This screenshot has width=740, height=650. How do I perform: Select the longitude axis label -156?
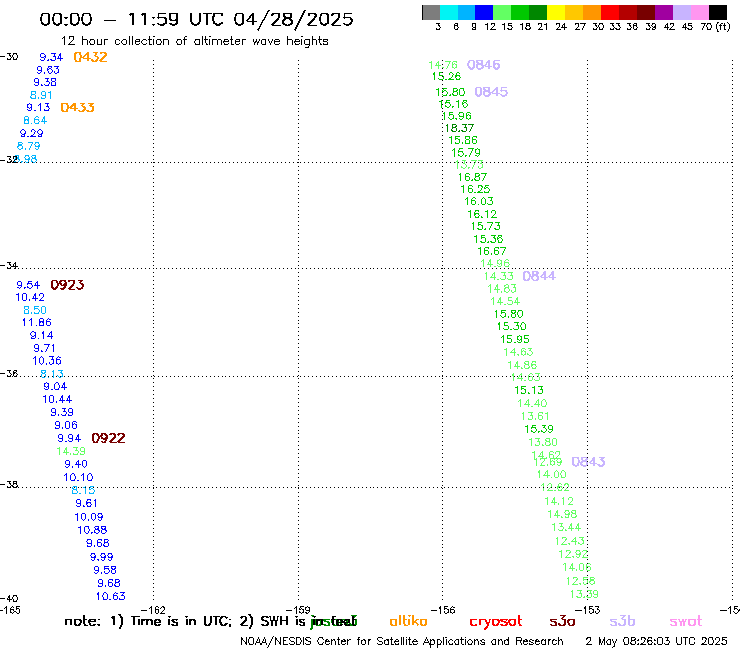(443, 610)
